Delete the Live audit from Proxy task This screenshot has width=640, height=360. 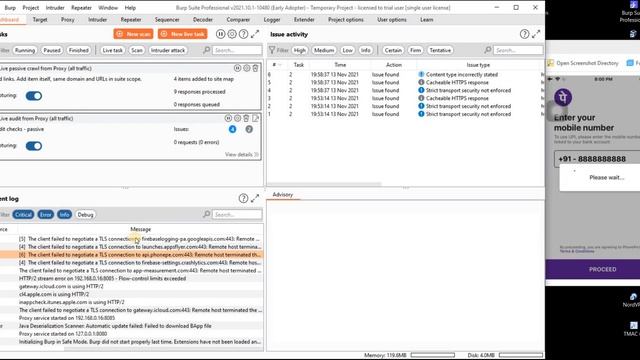(x=246, y=118)
